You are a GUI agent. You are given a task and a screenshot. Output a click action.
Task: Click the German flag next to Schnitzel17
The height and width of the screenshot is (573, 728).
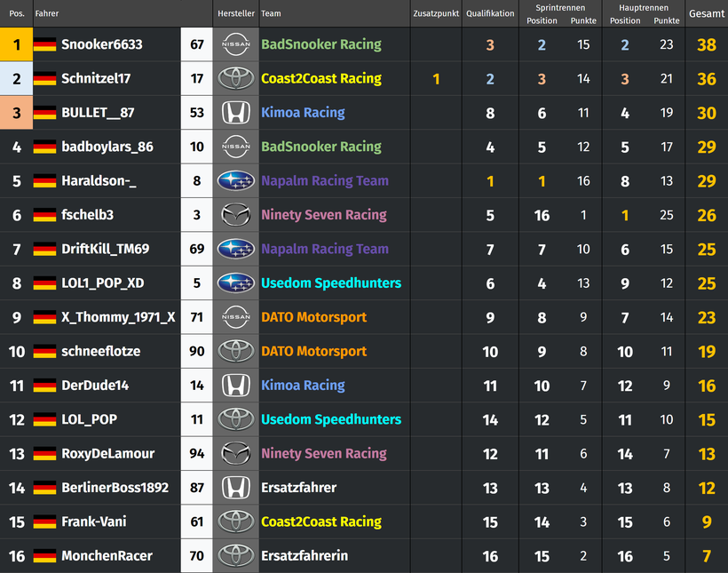coord(45,78)
